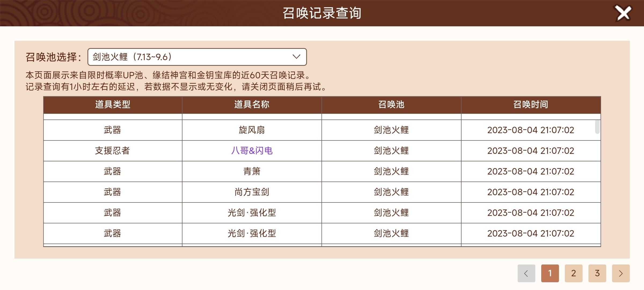This screenshot has height=290, width=644.
Task: Click the 召唤时间 column header
Action: [530, 104]
